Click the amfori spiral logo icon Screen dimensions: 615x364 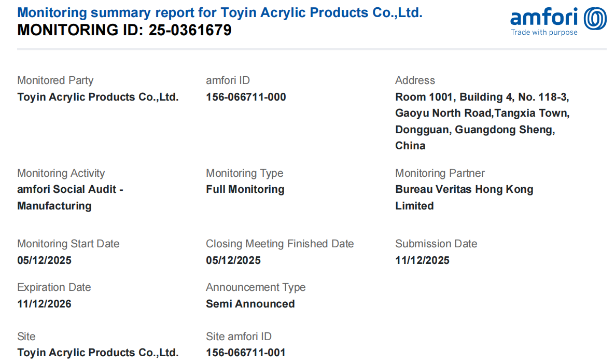pyautogui.click(x=595, y=18)
